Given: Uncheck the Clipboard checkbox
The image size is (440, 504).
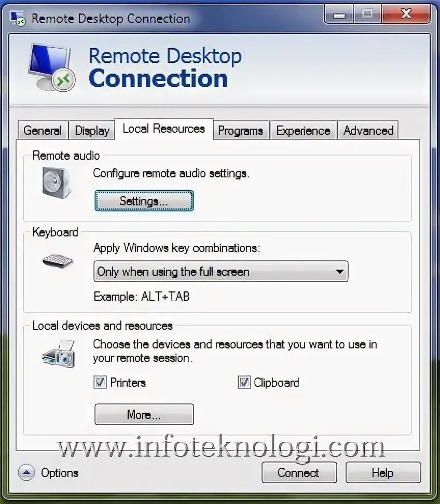Looking at the screenshot, I should point(244,383).
